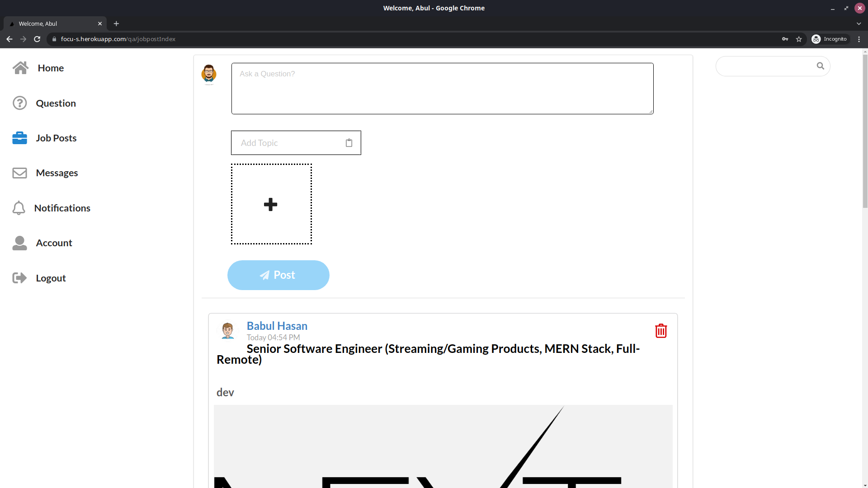Select Job Posts menu item

click(x=56, y=138)
